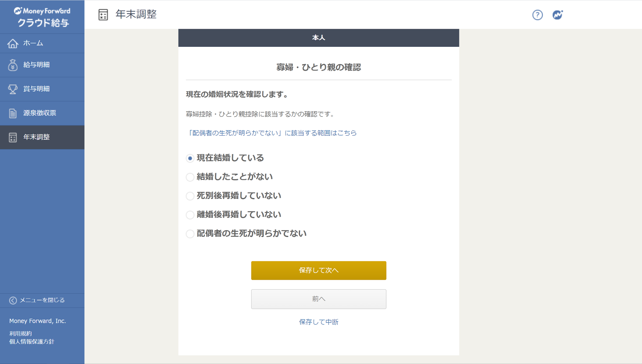Screen dimensions: 642x364
Task: Open the 配偶者の生死が明らかでない range link
Action: 271,133
